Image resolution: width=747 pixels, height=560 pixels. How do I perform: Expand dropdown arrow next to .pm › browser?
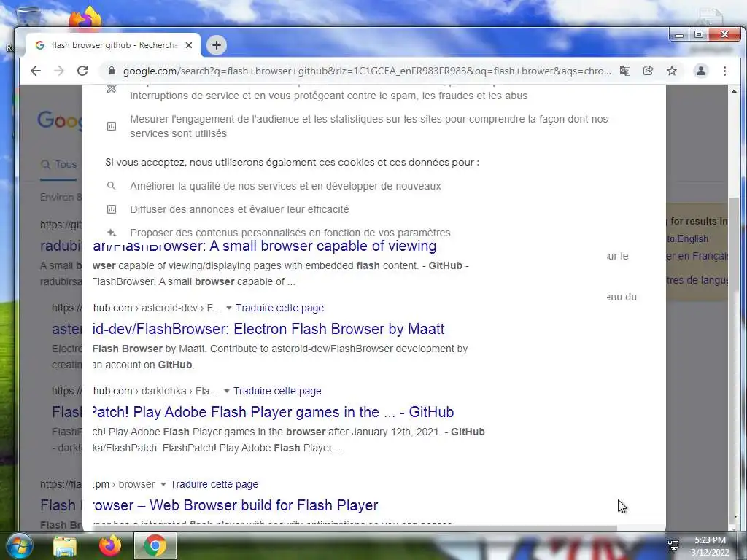click(163, 484)
